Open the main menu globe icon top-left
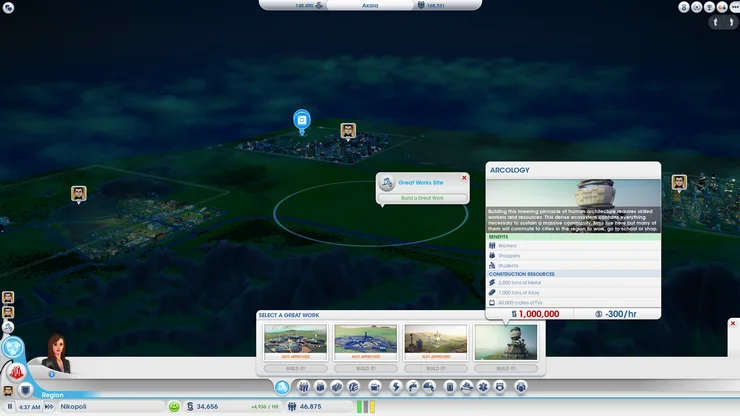740x416 pixels. [8, 8]
